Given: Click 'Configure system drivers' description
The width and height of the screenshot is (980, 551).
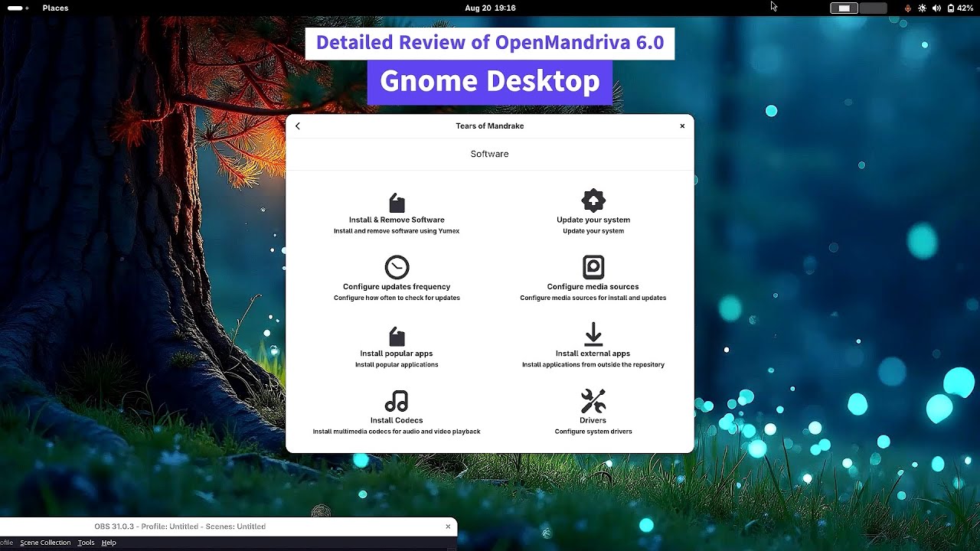Looking at the screenshot, I should coord(593,432).
